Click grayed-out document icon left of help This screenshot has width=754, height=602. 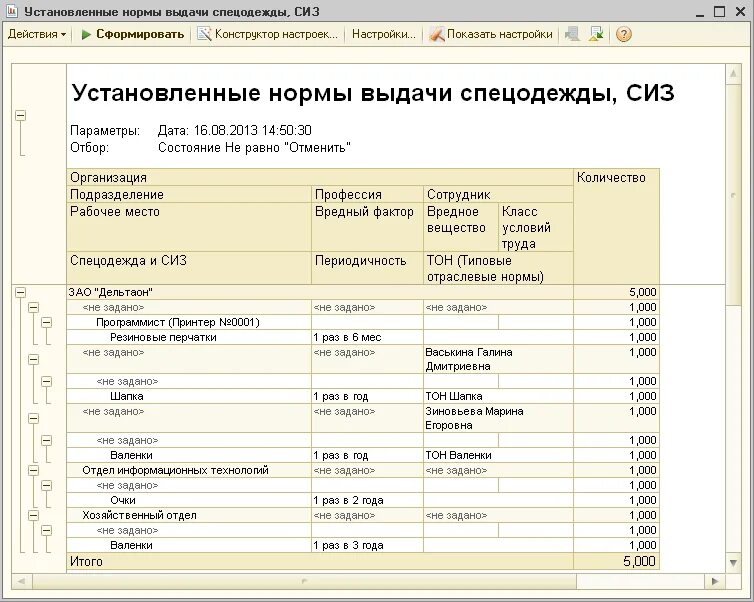[572, 34]
